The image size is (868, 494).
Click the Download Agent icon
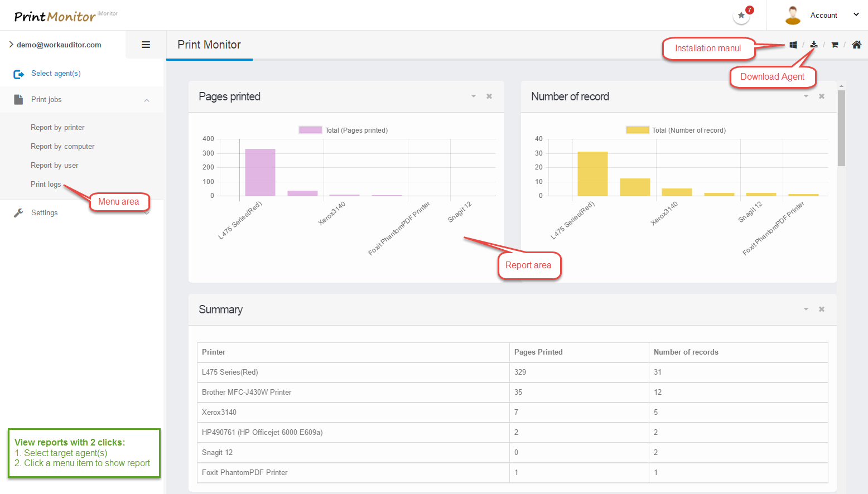[814, 45]
